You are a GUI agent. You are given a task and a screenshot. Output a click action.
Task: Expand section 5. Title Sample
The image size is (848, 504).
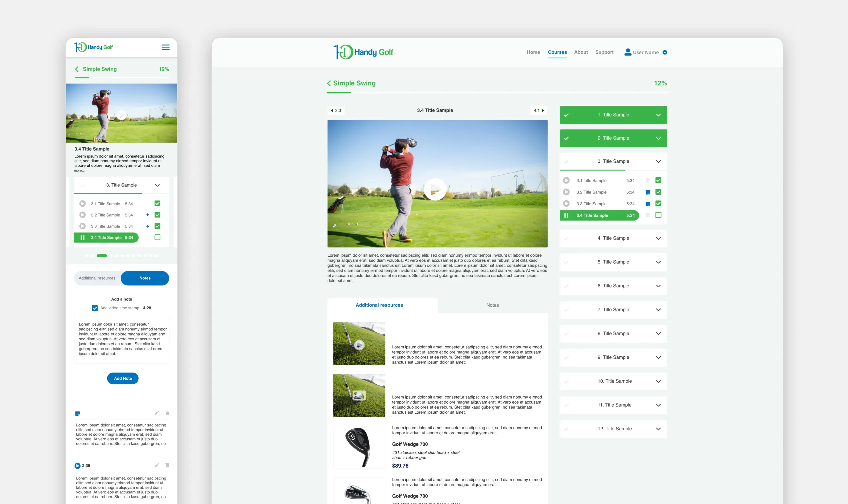tap(613, 262)
